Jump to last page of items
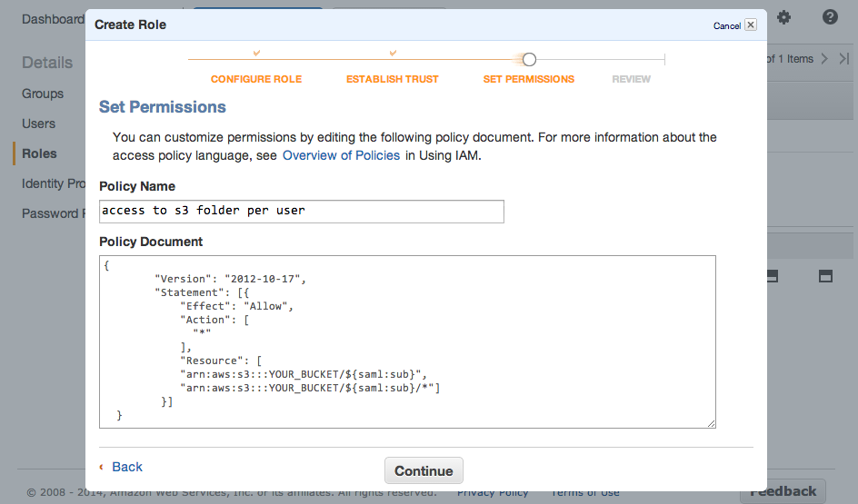Viewport: 858px width, 504px height. (x=844, y=59)
